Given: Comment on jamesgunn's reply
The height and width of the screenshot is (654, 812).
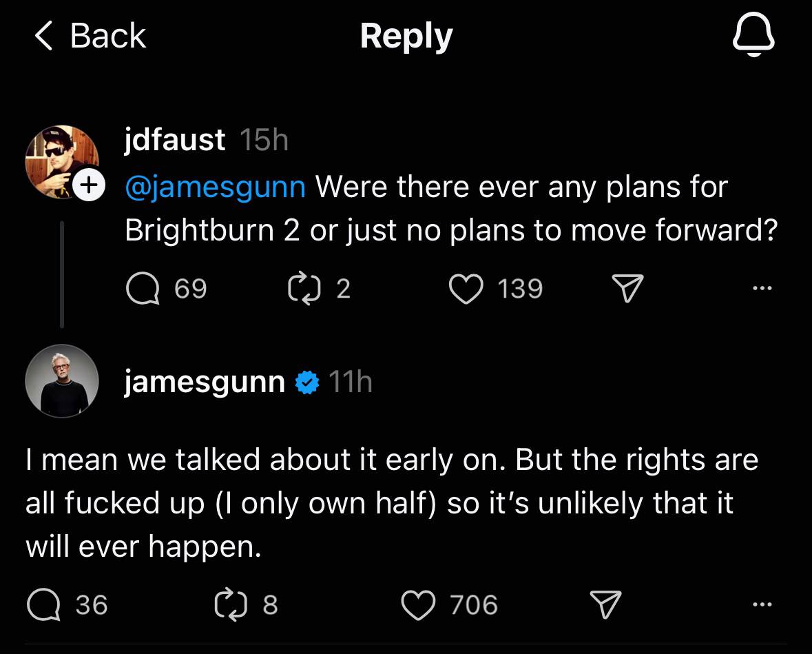Looking at the screenshot, I should (41, 604).
